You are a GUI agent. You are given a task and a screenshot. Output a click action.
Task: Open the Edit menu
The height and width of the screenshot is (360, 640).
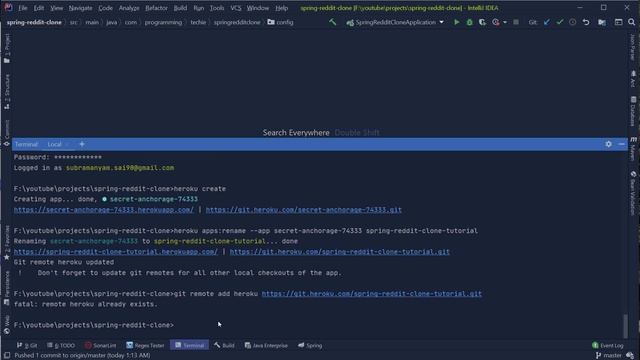[x=39, y=8]
